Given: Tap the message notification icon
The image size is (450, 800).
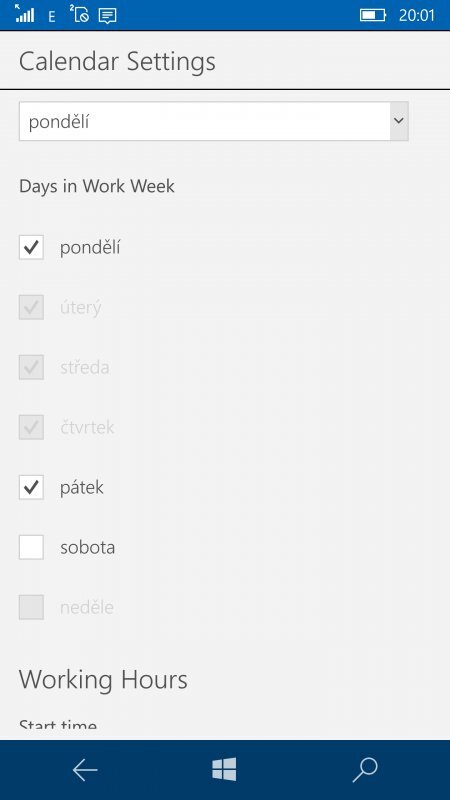Looking at the screenshot, I should pos(107,16).
